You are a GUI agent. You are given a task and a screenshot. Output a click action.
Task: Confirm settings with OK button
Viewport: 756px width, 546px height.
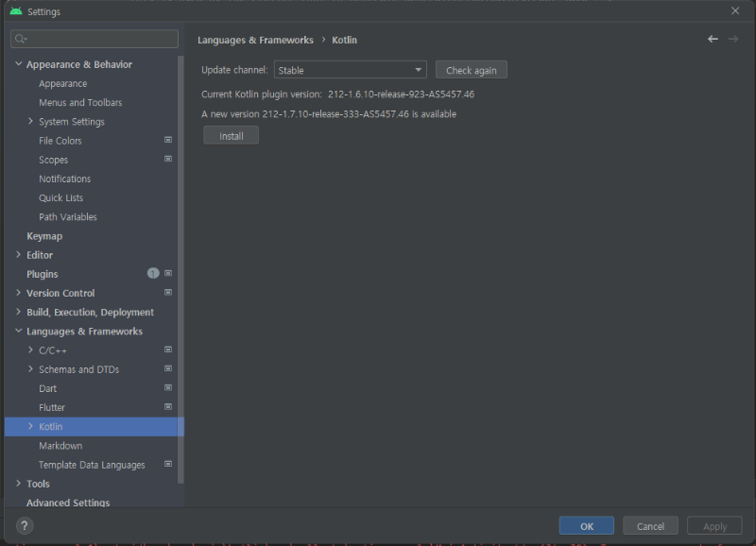(x=586, y=526)
